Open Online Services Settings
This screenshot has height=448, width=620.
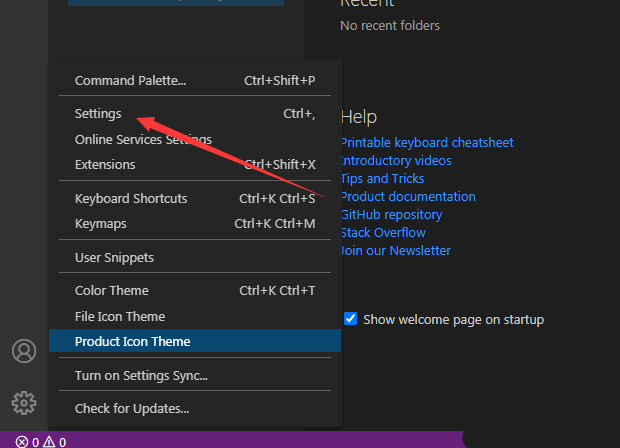[143, 140]
